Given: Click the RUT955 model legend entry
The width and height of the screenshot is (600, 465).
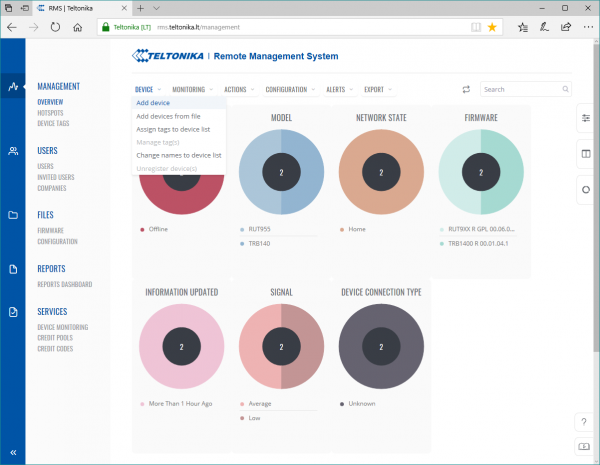Looking at the screenshot, I should point(255,229).
